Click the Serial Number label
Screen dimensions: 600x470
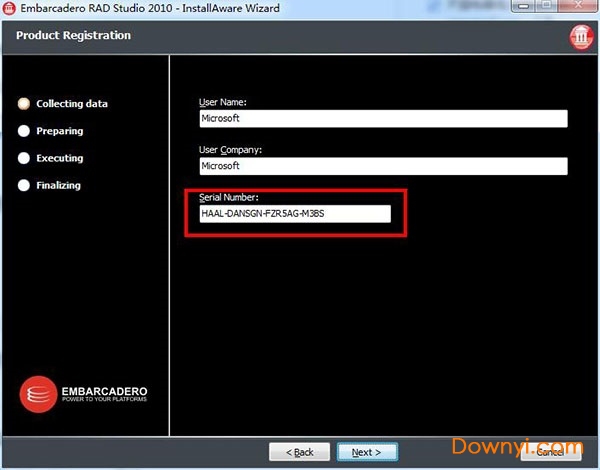[229, 197]
